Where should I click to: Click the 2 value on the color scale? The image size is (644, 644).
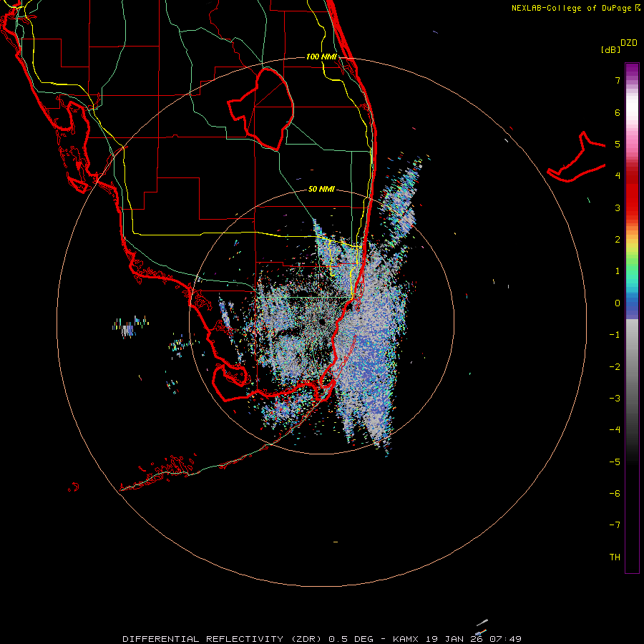click(618, 240)
